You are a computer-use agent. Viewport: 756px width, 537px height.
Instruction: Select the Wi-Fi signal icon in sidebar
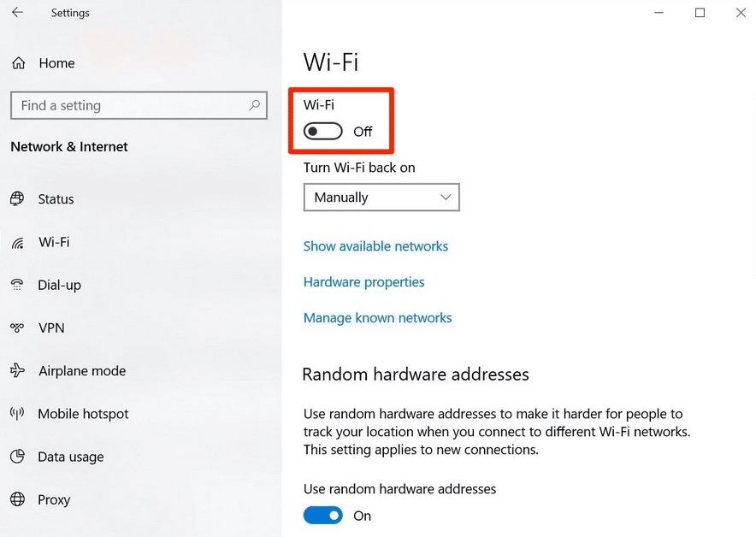click(18, 243)
